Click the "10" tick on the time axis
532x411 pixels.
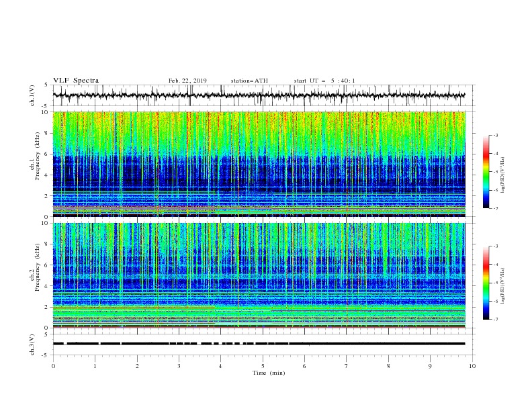[472, 366]
